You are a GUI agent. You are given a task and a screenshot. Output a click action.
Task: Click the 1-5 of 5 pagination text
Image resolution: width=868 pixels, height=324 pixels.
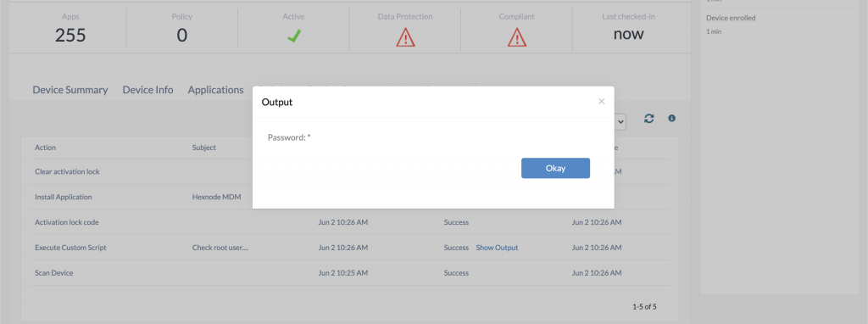644,306
